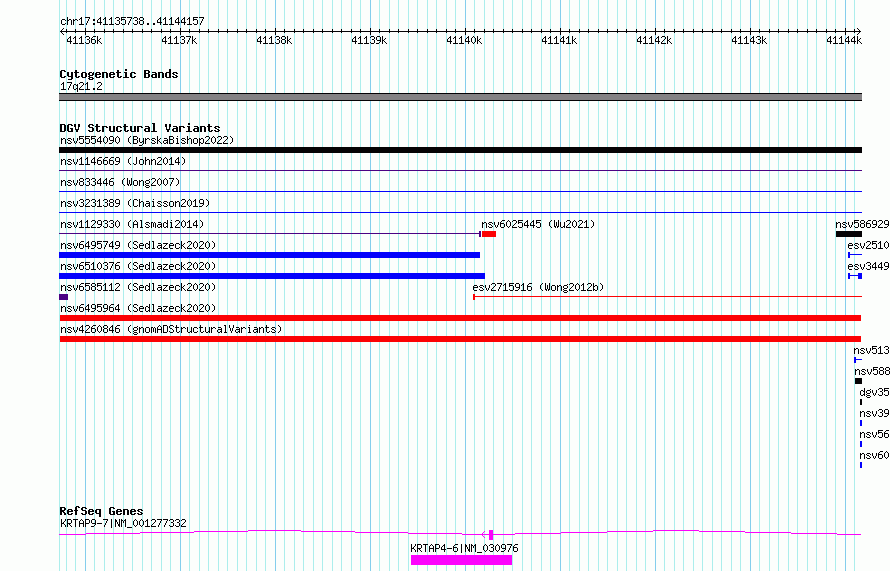
Task: Open variant nsv6510376 (Sedlazeck2020) label
Action: pos(138,266)
